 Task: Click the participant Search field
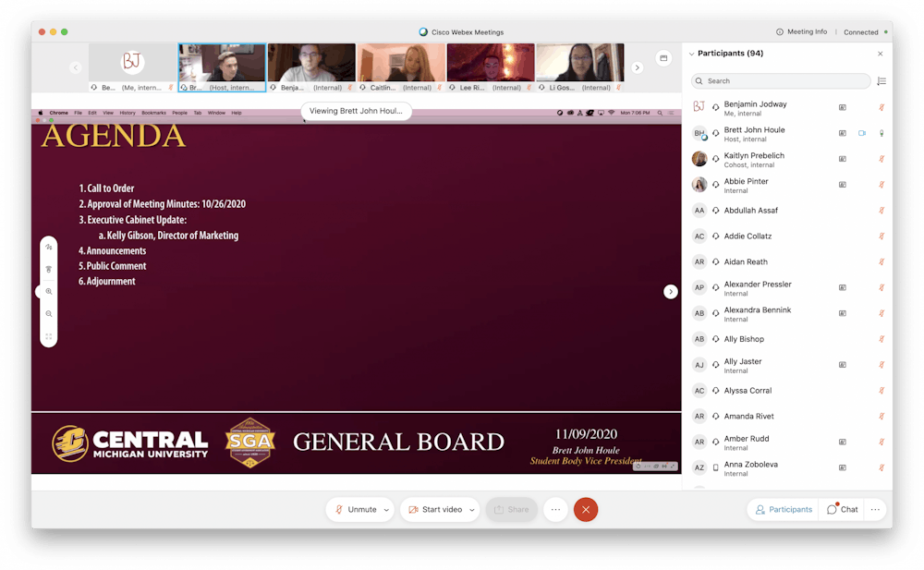781,81
